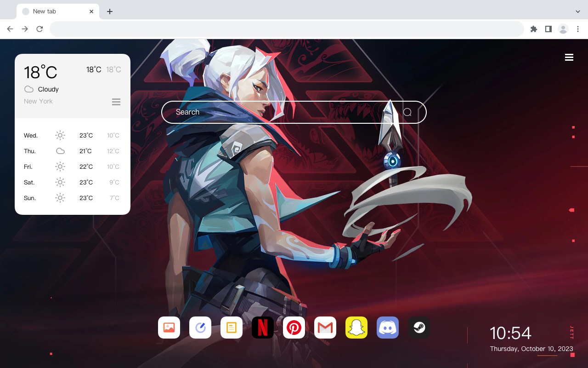Open the Steam shortcut
Image resolution: width=588 pixels, height=368 pixels.
419,328
